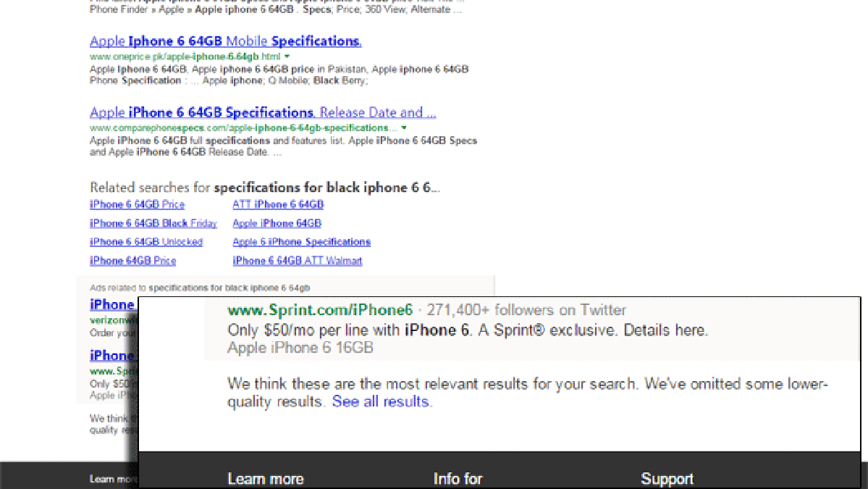This screenshot has height=489, width=868.
Task: Click 'Ads related to specifications for black iphone' label
Action: [x=200, y=288]
